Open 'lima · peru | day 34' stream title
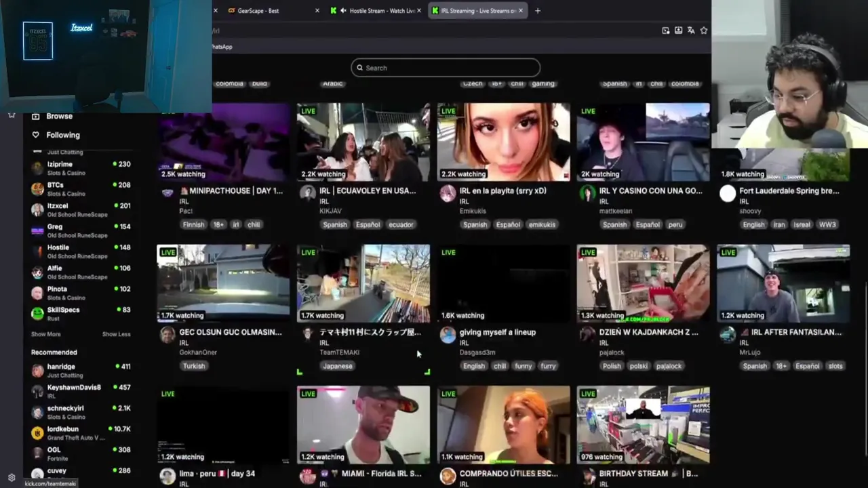868x488 pixels. pos(217,474)
